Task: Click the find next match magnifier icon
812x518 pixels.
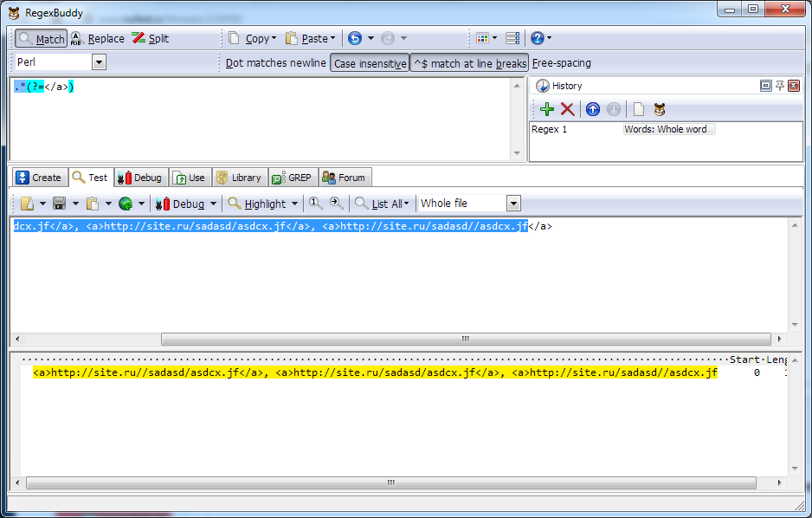Action: click(x=337, y=203)
